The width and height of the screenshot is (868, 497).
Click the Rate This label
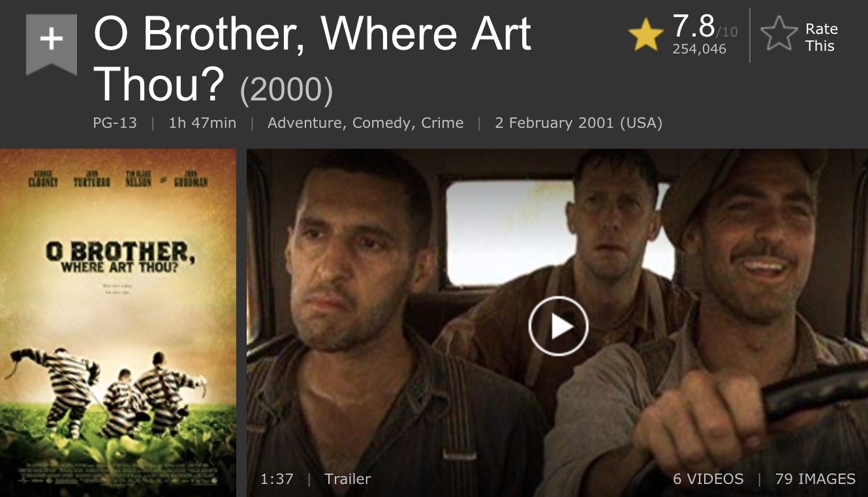pos(821,37)
